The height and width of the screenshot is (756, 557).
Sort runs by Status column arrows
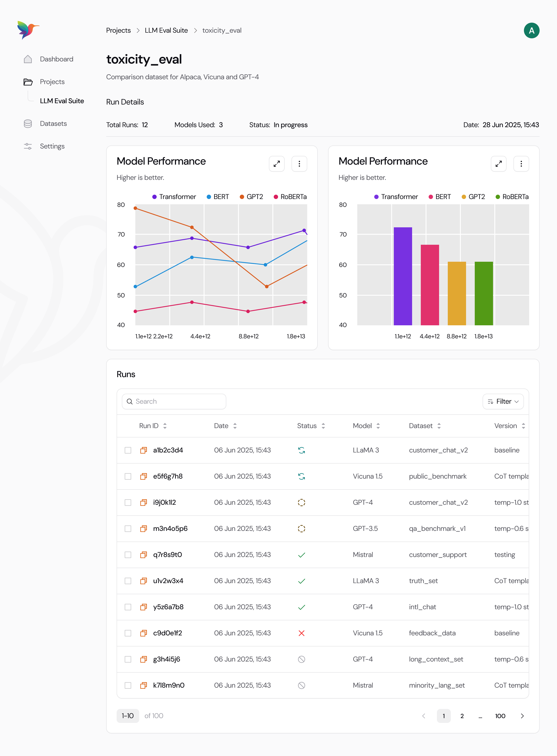(323, 426)
